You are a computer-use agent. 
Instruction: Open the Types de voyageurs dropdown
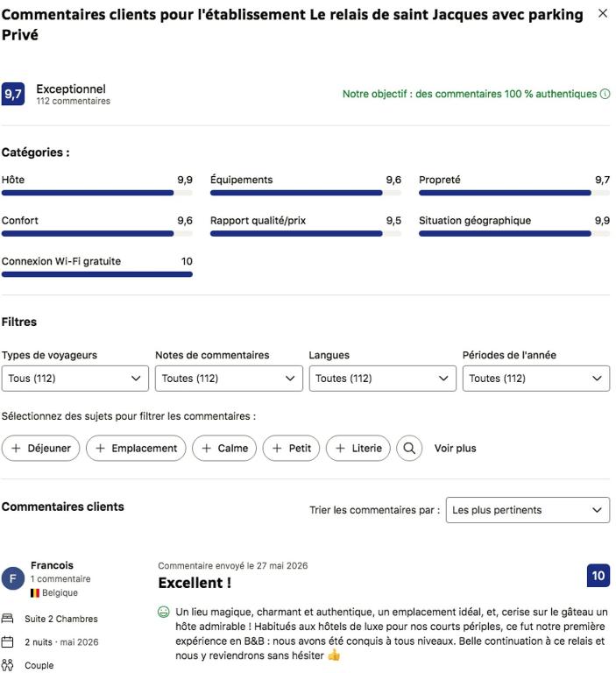tap(75, 379)
